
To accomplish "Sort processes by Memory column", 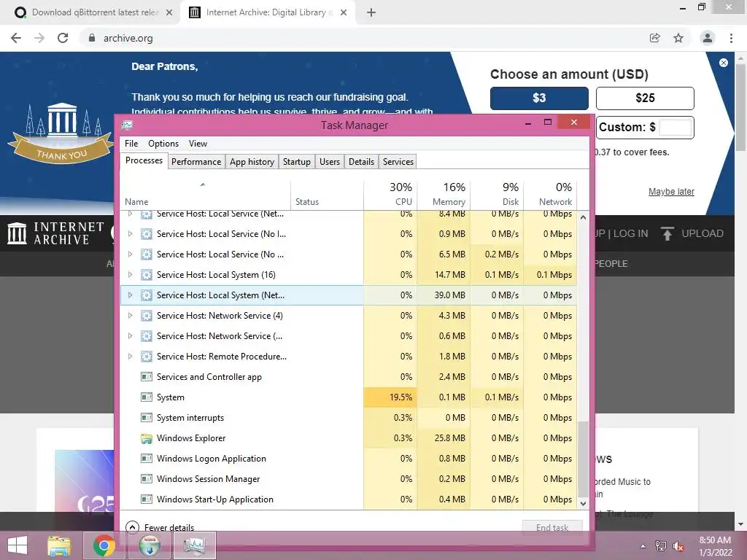I will tap(444, 195).
